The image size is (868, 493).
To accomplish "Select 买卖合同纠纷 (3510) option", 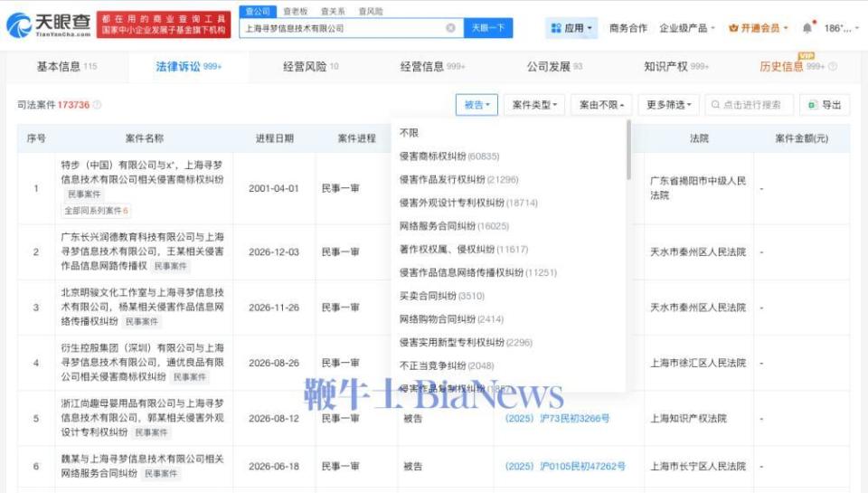I will [x=442, y=296].
